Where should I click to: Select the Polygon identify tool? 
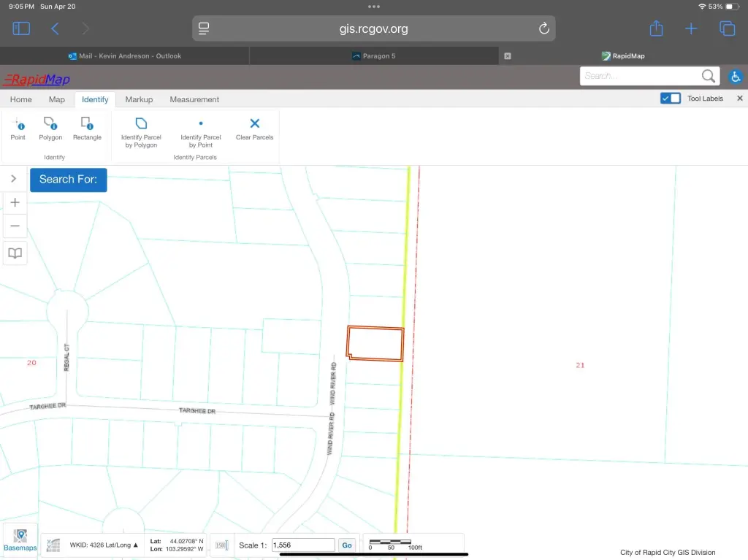tap(50, 128)
